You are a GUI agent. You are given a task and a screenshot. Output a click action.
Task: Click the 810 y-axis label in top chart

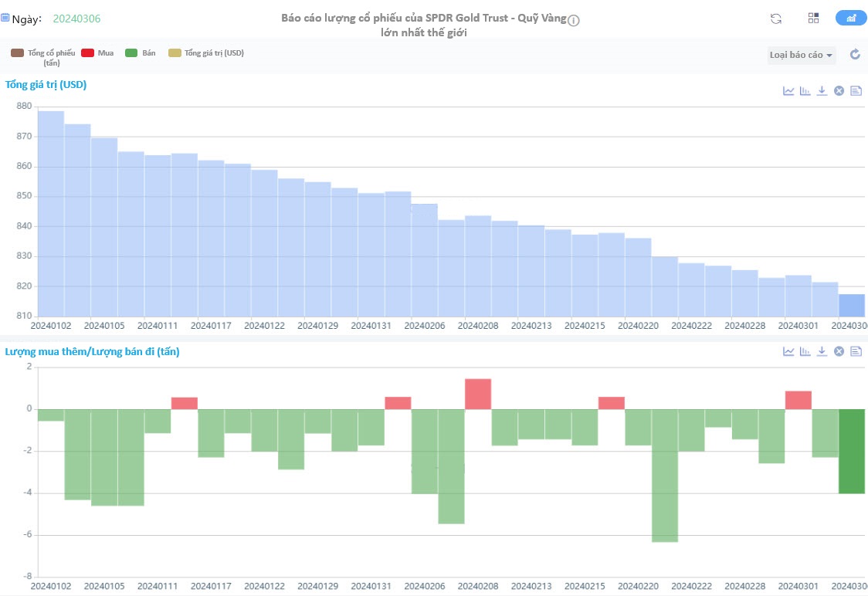25,316
